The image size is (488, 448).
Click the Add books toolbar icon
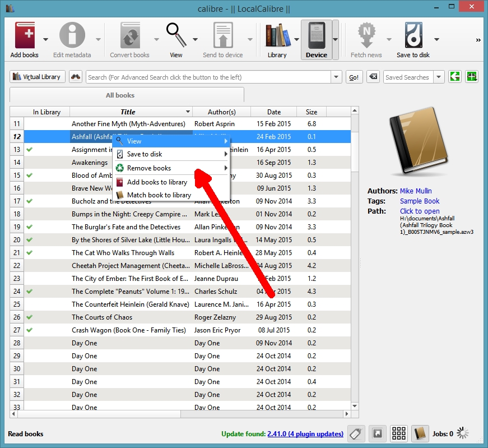click(x=25, y=35)
